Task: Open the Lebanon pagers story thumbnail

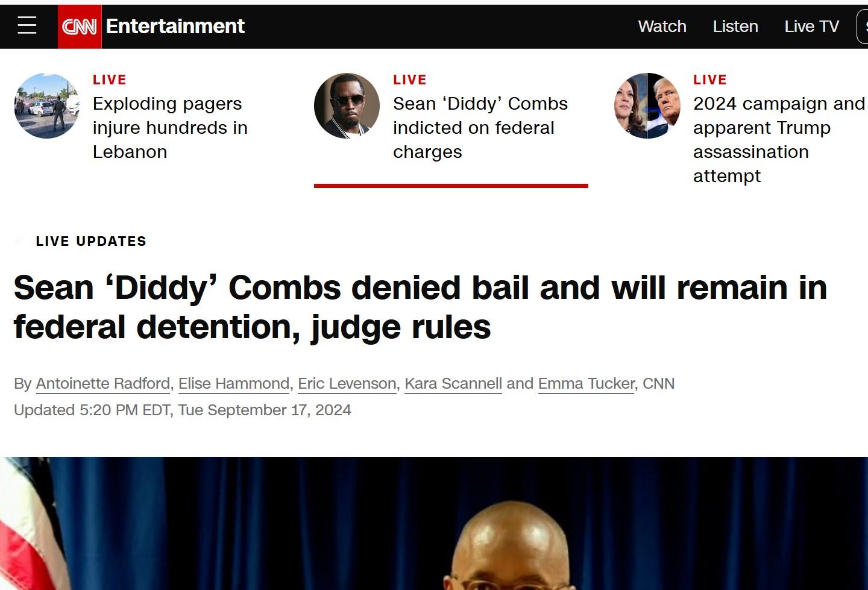Action: coord(46,105)
